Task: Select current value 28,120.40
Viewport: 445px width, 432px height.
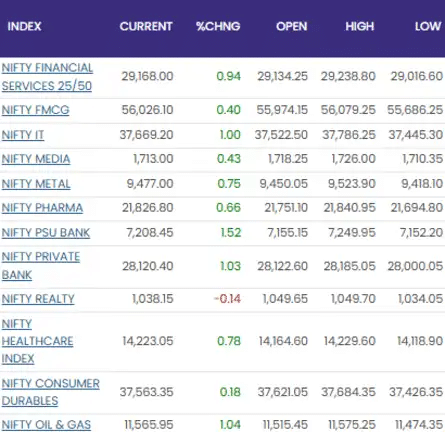Action: click(x=148, y=266)
